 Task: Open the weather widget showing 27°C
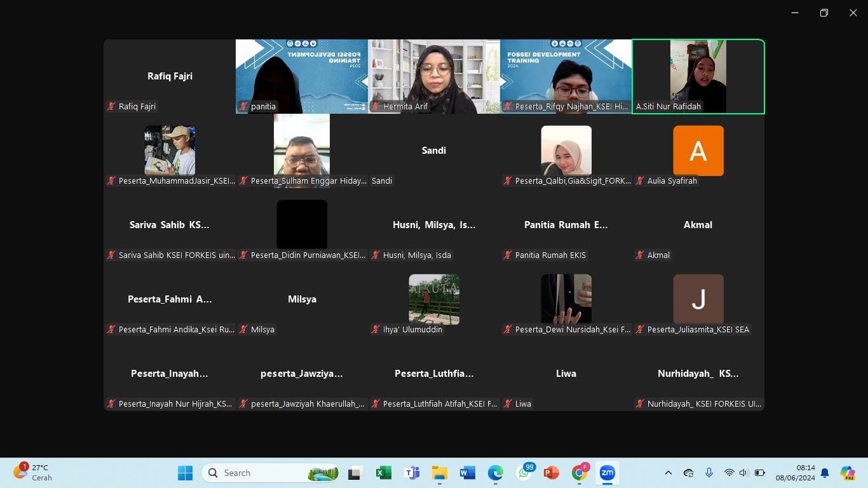tap(33, 473)
